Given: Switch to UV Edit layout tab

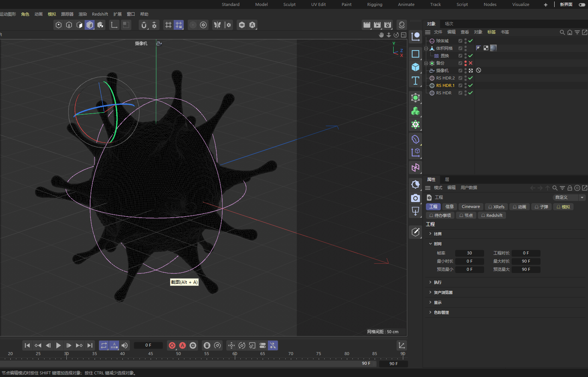Looking at the screenshot, I should (318, 4).
